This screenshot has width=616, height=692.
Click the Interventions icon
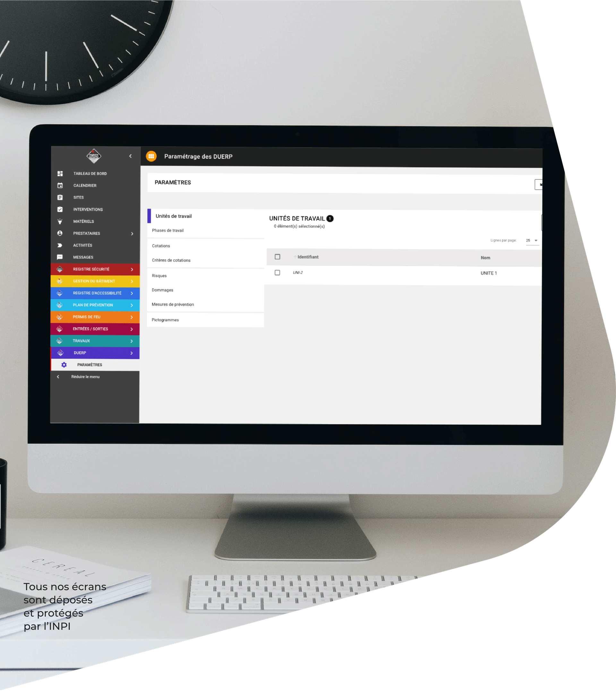click(x=61, y=210)
